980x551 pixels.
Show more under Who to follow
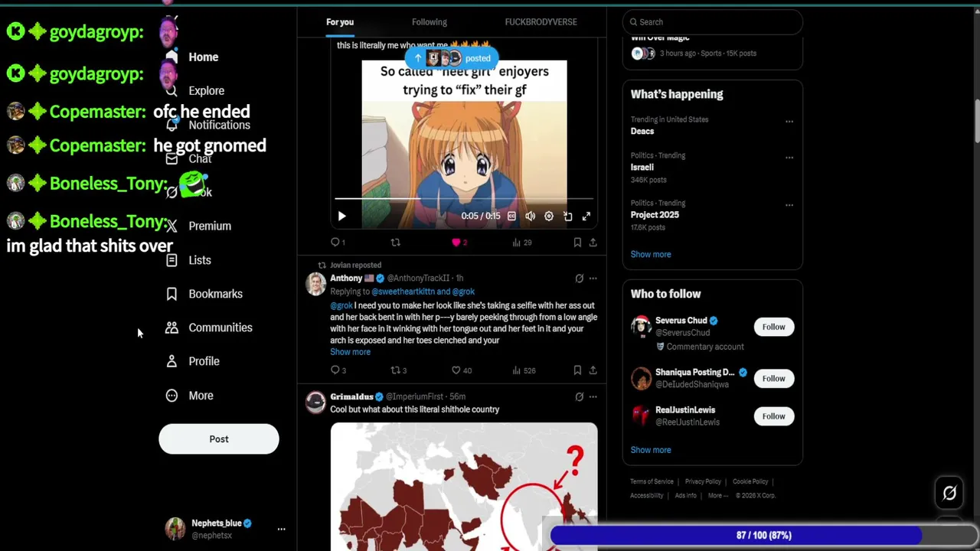click(650, 450)
